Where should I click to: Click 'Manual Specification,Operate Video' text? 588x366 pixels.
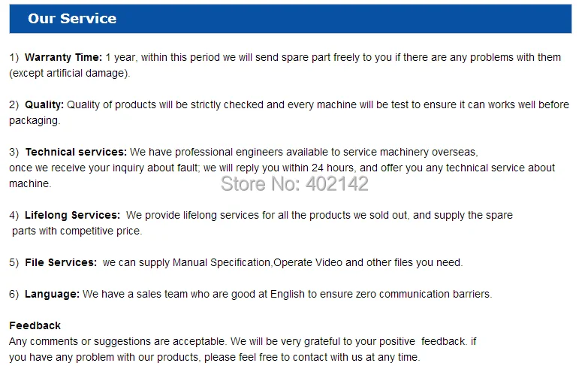click(x=258, y=262)
